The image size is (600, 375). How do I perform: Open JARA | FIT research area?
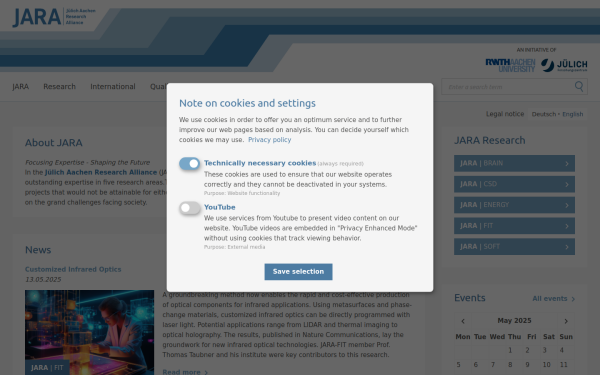[x=514, y=226]
